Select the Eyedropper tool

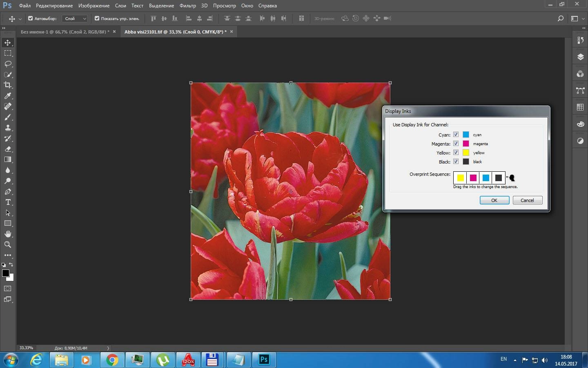[8, 96]
